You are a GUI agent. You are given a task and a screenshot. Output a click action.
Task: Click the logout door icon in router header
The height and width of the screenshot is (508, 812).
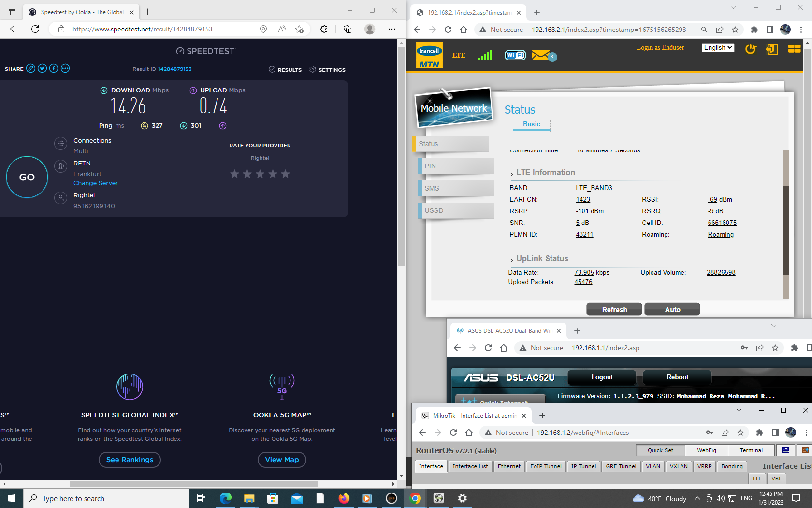772,49
